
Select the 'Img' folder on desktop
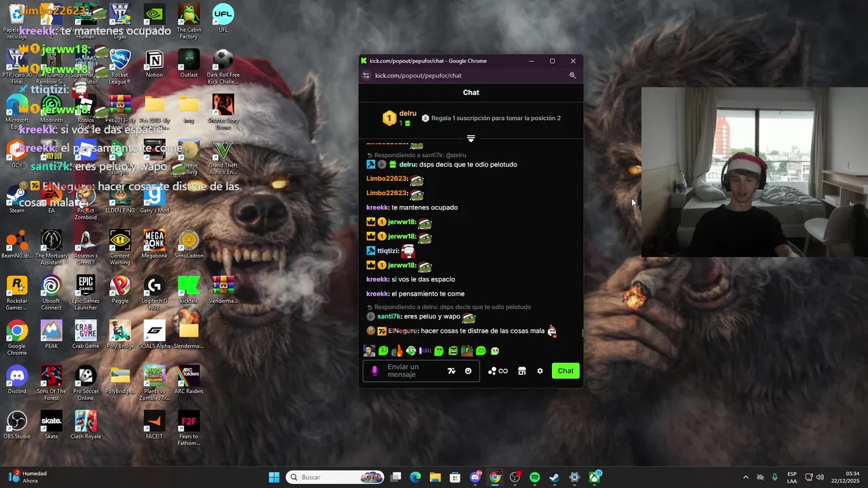coord(189,108)
